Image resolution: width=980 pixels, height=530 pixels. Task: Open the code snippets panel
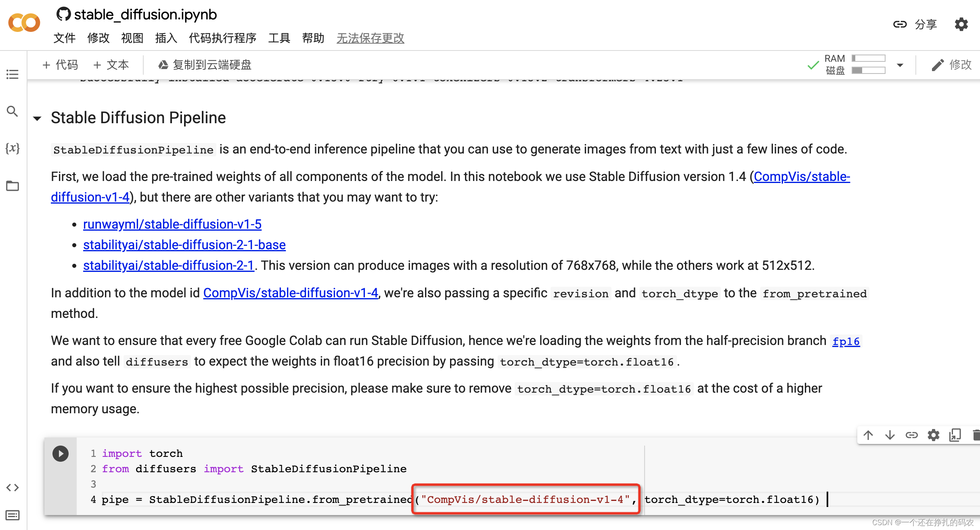[12, 488]
